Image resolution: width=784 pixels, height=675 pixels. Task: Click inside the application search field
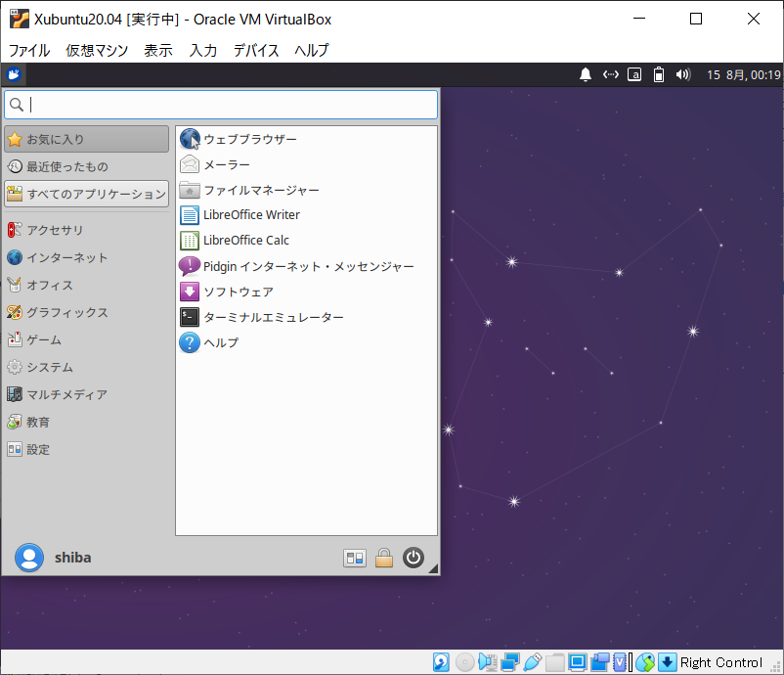point(215,104)
